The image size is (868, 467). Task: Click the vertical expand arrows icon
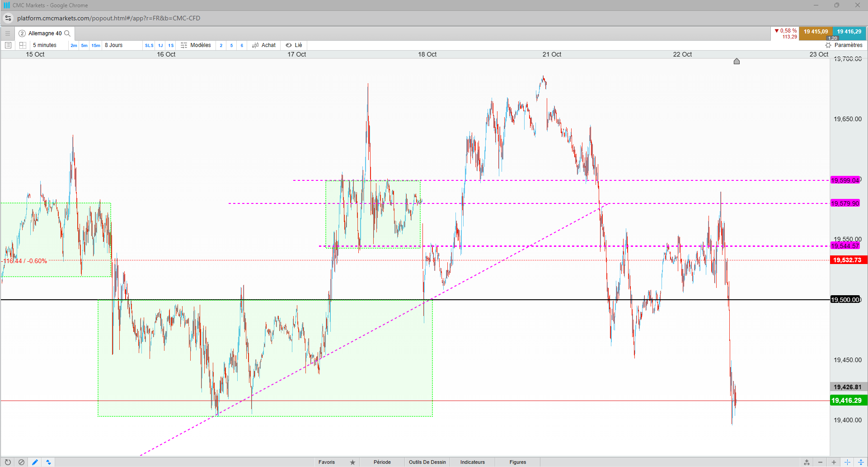[x=861, y=462]
